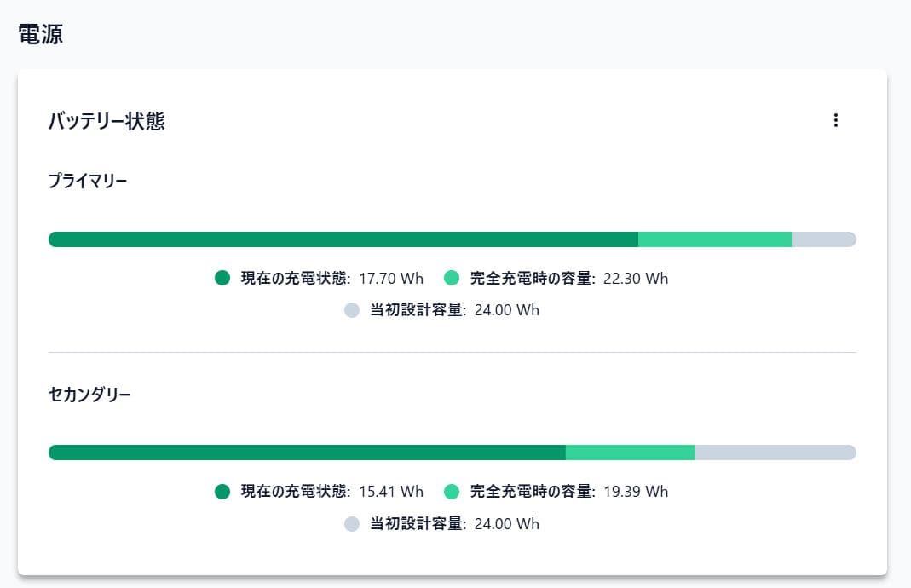Click gray end segment of プライマリー bar
The height and width of the screenshot is (588, 911).
[823, 239]
